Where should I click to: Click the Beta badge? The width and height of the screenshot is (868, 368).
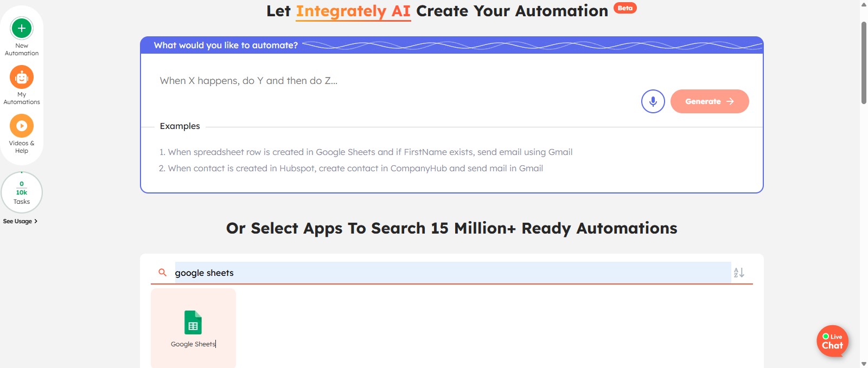[625, 8]
